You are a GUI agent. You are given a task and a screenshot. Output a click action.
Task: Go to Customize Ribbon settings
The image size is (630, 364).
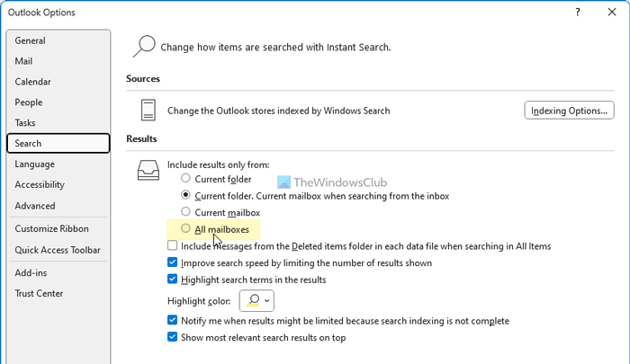[51, 229]
